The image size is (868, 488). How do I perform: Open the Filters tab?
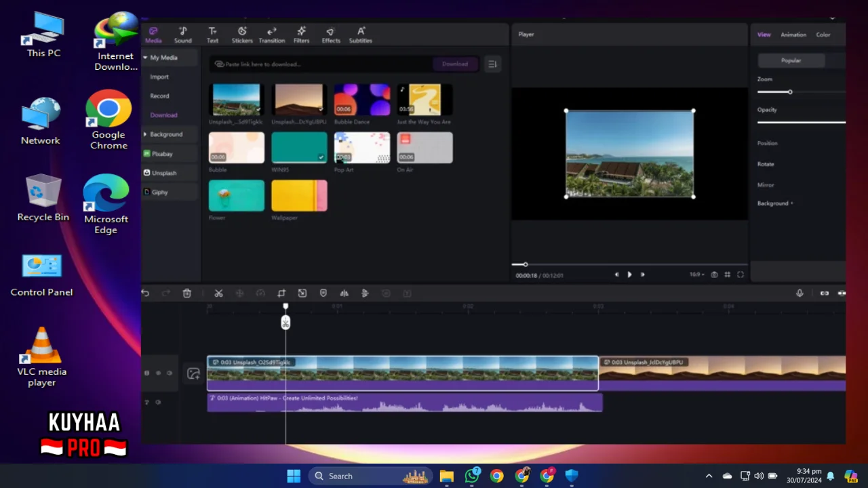[301, 35]
